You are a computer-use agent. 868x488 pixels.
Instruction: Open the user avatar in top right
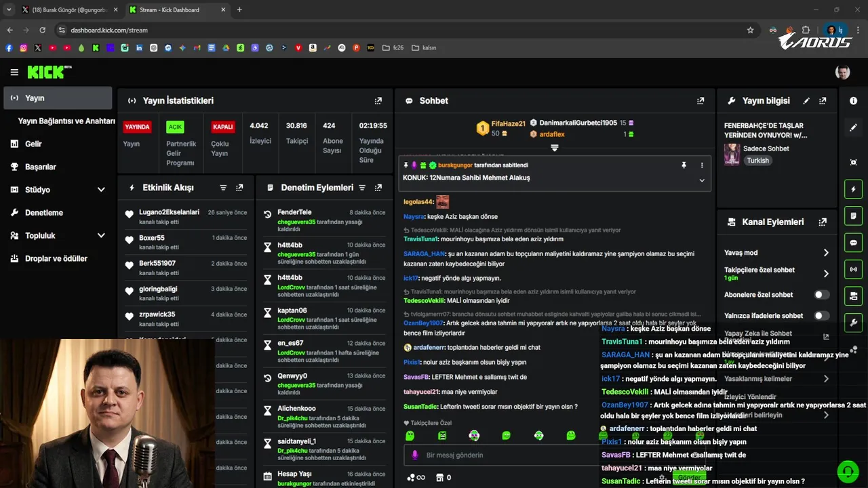coord(842,73)
